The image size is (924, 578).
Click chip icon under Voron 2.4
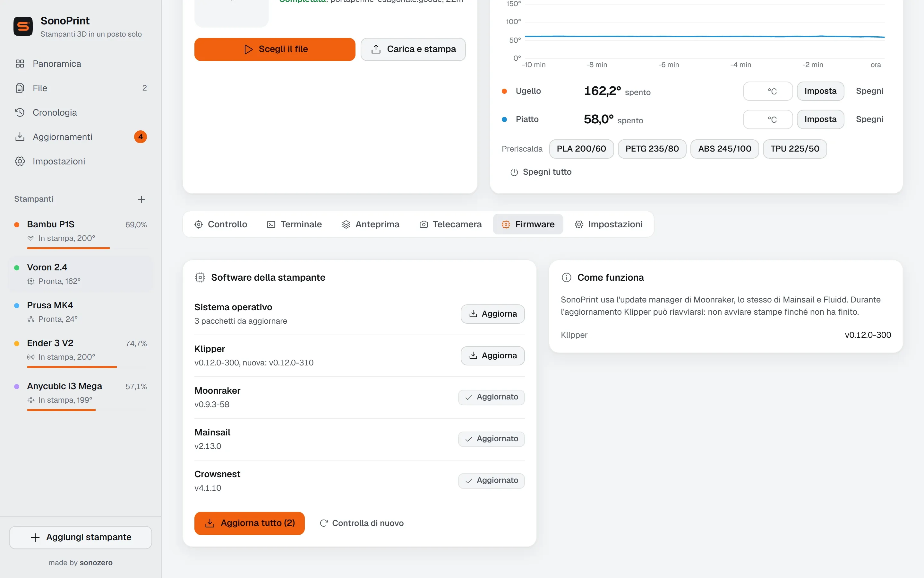(x=31, y=281)
